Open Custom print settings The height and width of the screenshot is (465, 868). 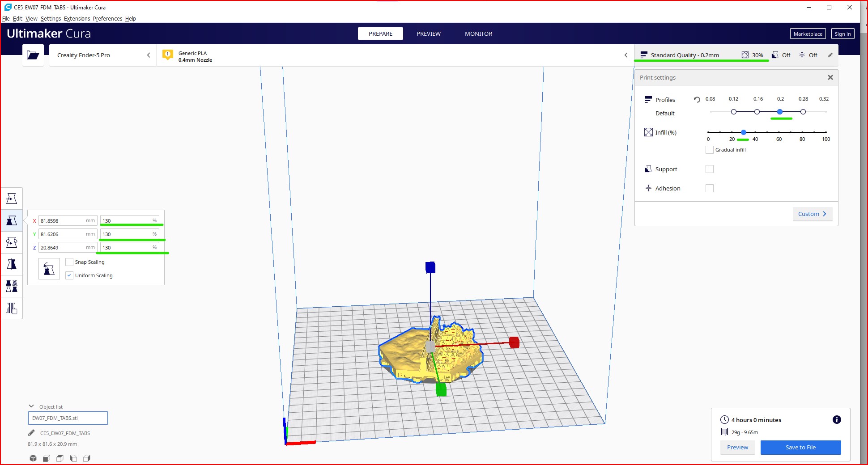point(813,214)
